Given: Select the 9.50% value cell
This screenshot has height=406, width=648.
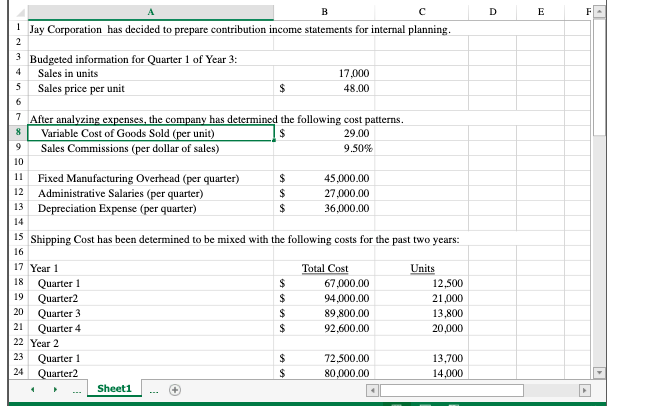Looking at the screenshot, I should (324, 148).
